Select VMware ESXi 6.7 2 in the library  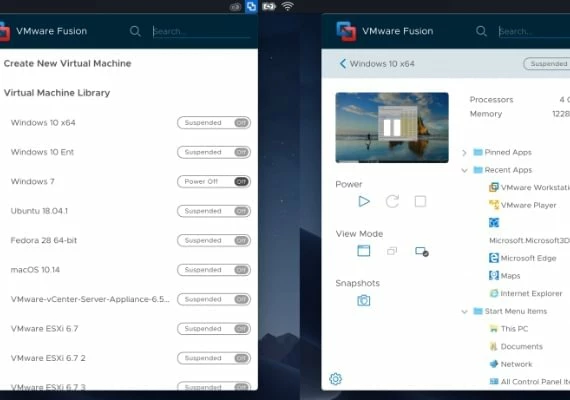click(x=48, y=358)
